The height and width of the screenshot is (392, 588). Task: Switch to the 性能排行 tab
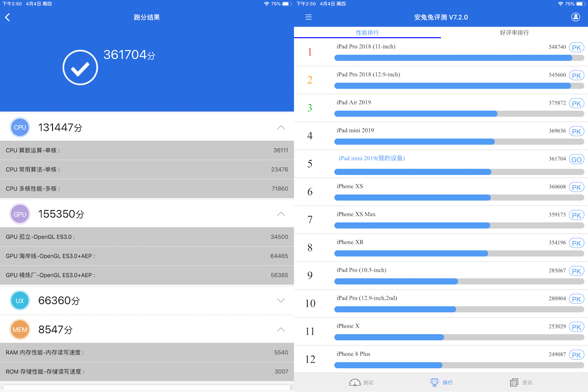(367, 33)
